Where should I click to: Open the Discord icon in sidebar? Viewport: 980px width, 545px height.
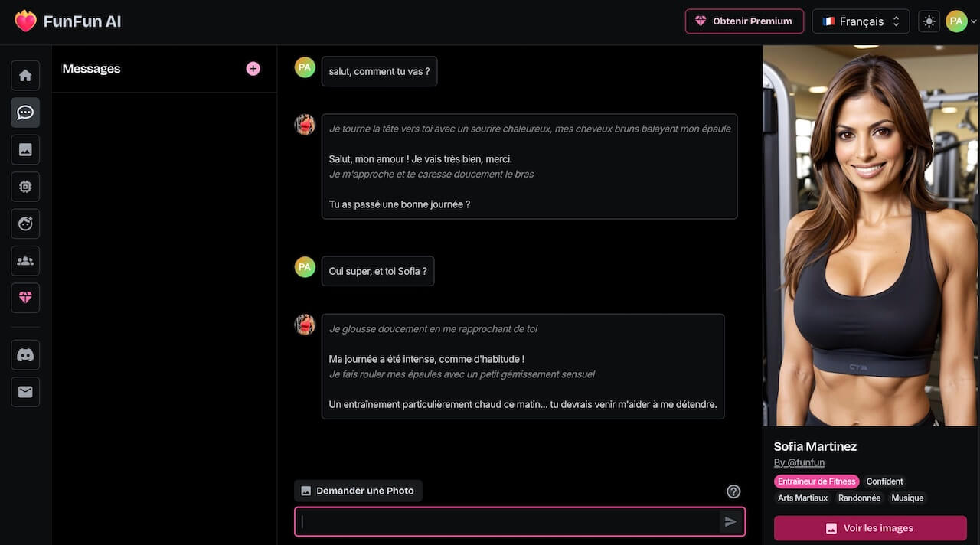(x=24, y=354)
